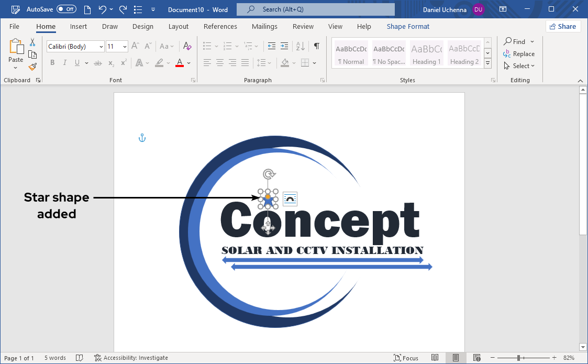
Task: Switch to the Shape Format tab
Action: 408,26
